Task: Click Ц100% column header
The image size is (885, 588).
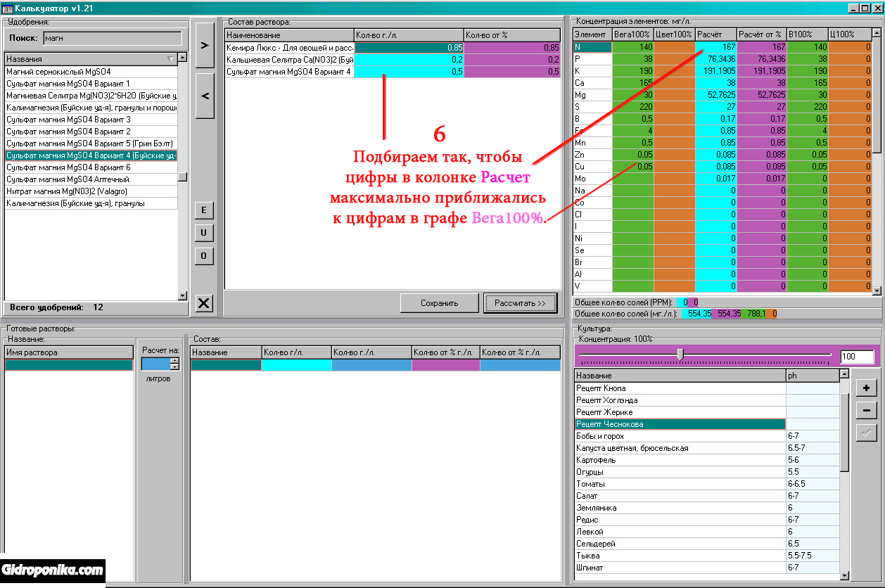Action: pyautogui.click(x=849, y=34)
